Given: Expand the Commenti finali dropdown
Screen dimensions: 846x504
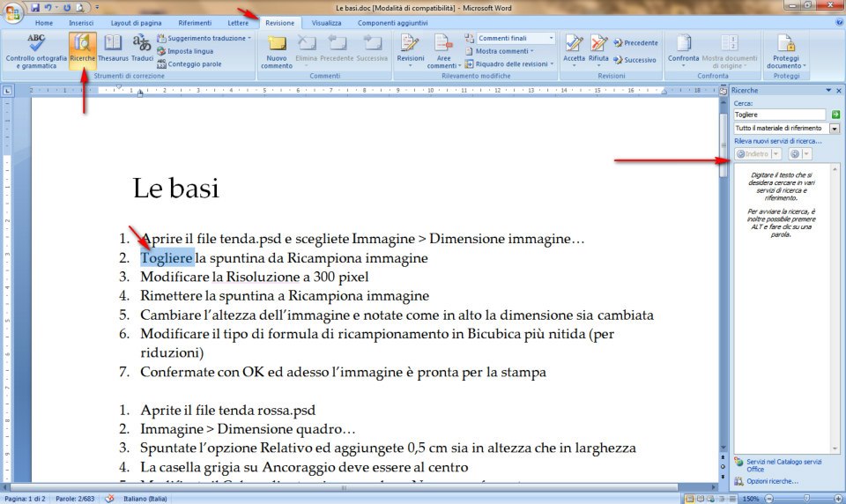Looking at the screenshot, I should [551, 38].
